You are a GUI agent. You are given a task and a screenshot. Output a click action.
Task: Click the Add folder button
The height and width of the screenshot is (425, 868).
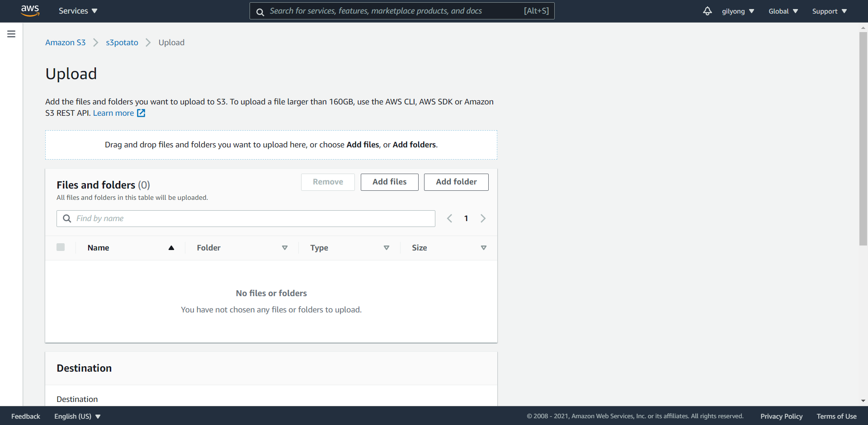[x=456, y=182]
